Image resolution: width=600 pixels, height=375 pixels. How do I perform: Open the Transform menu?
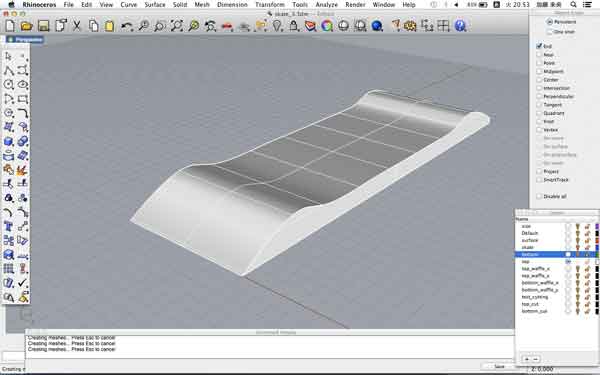[270, 5]
